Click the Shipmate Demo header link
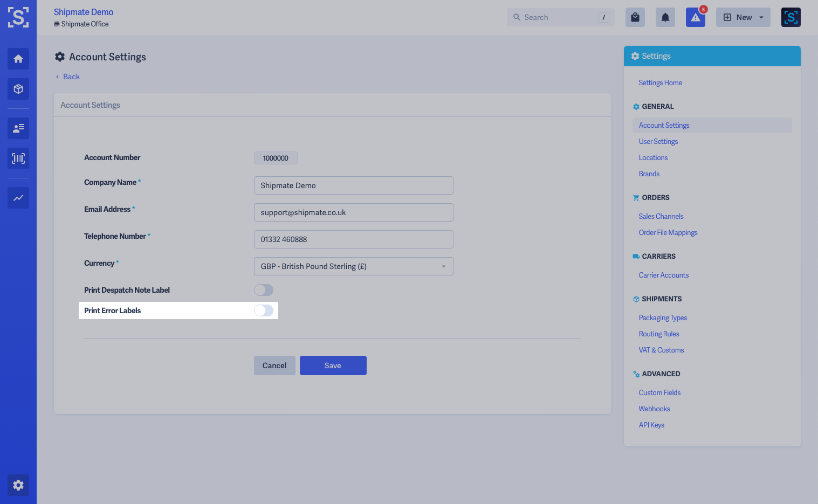 (84, 12)
